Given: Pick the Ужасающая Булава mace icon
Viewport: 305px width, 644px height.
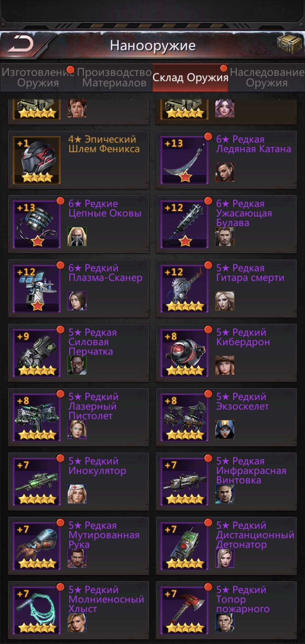Looking at the screenshot, I should [184, 225].
